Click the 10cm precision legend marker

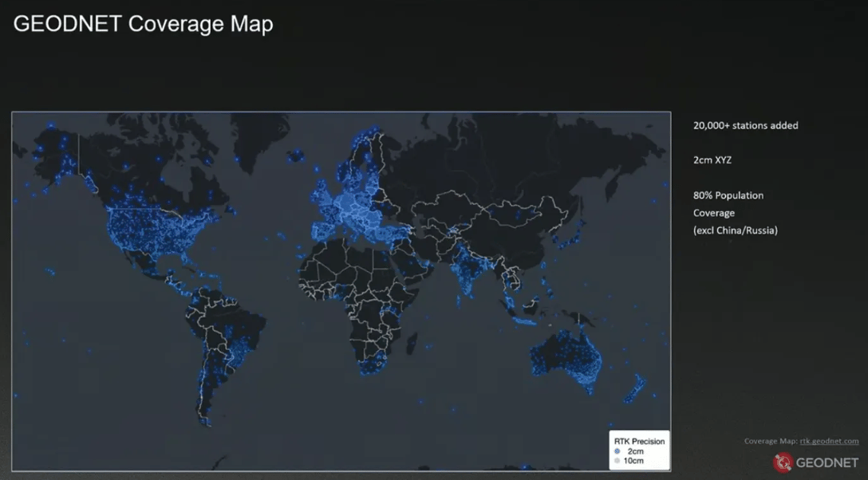pos(617,461)
